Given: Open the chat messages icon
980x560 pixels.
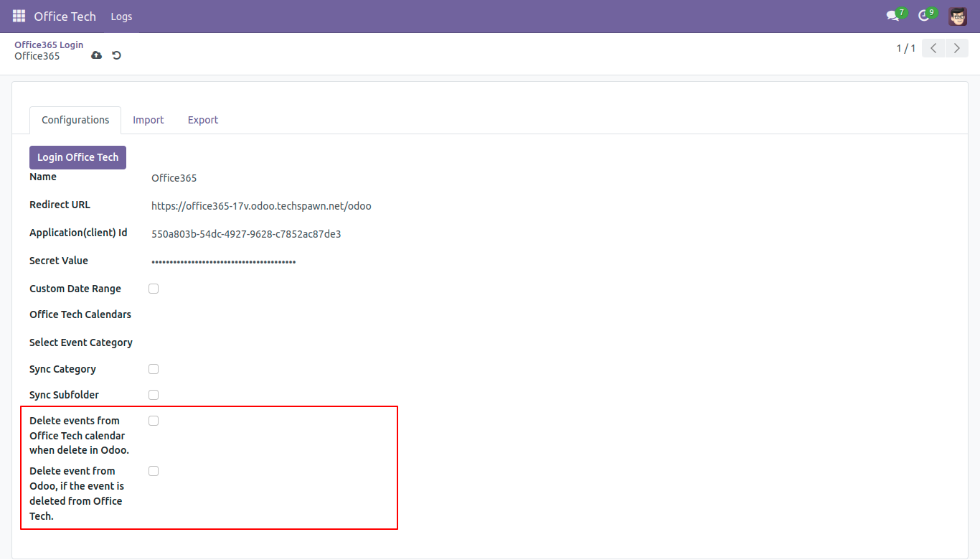Looking at the screenshot, I should (x=892, y=16).
